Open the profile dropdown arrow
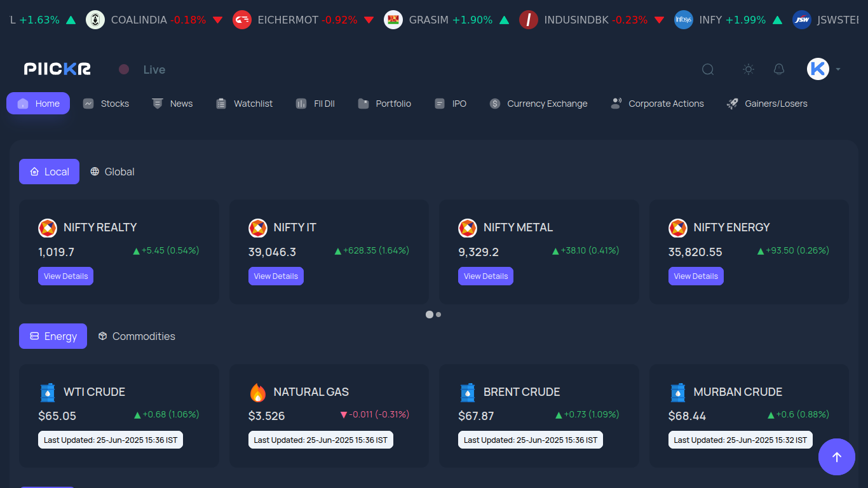This screenshot has width=868, height=488. click(837, 69)
